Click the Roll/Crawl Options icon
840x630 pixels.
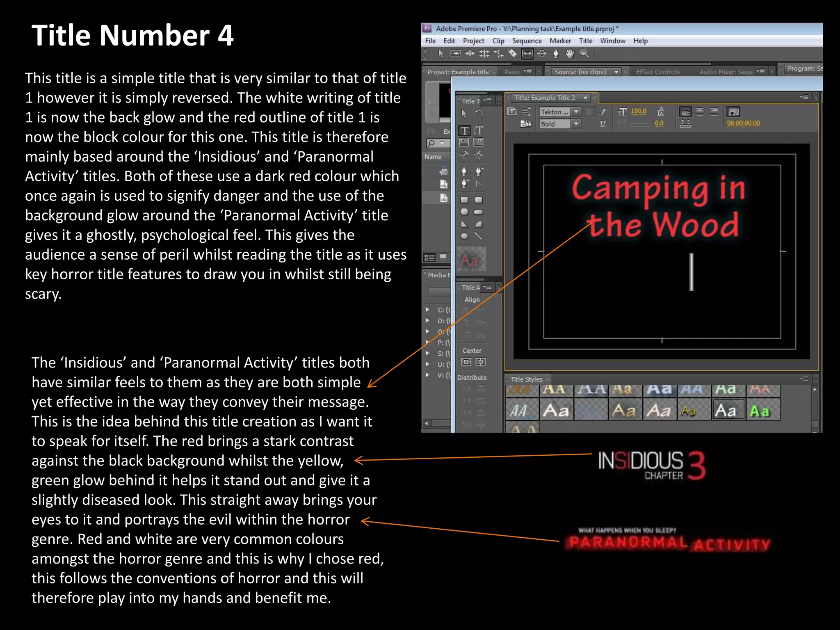tap(526, 111)
